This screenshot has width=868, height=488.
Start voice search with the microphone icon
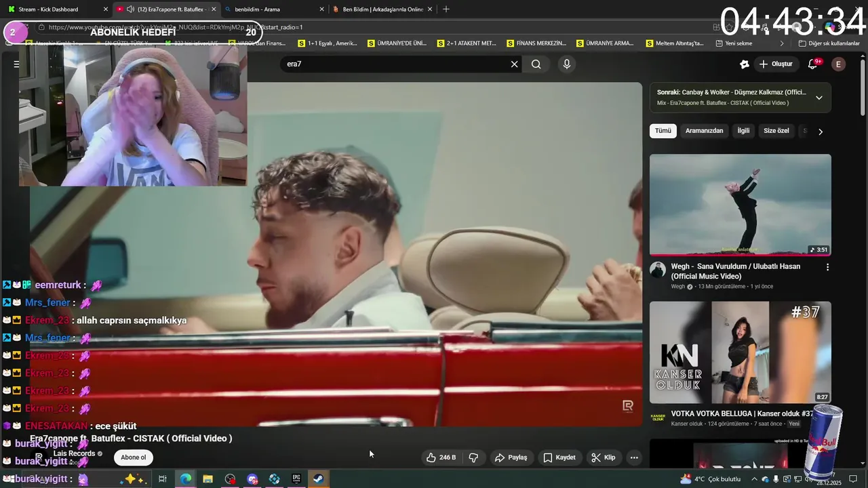(567, 64)
